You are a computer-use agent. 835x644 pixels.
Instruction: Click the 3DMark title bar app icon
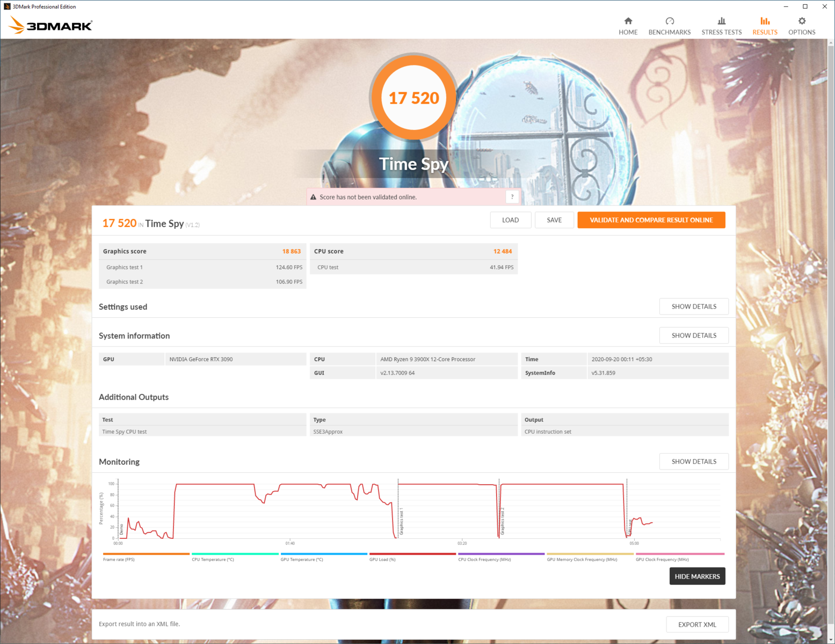coord(7,6)
